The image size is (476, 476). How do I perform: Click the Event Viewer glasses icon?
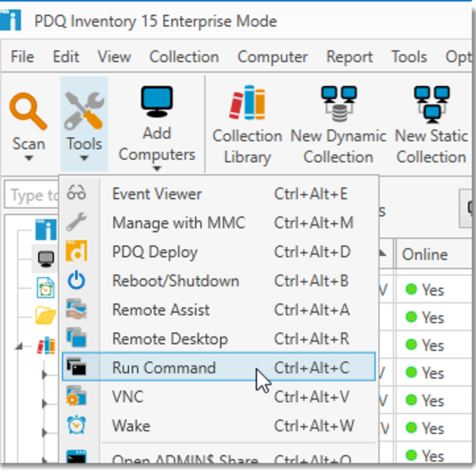76,193
